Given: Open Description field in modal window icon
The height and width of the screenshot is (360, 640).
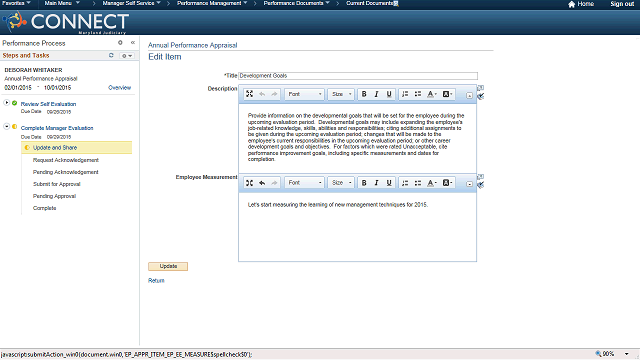Looking at the screenshot, I should pyautogui.click(x=480, y=87).
